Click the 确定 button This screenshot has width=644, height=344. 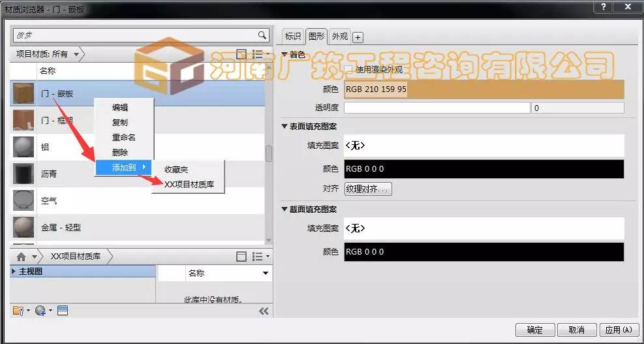(535, 330)
